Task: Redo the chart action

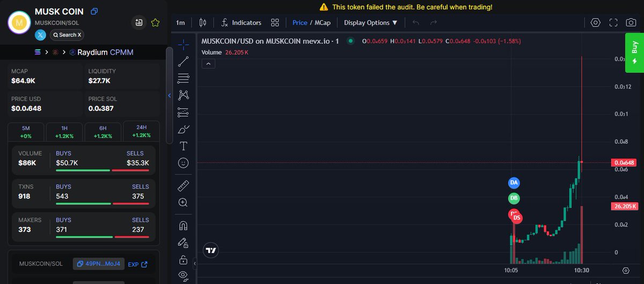Action: click(434, 23)
